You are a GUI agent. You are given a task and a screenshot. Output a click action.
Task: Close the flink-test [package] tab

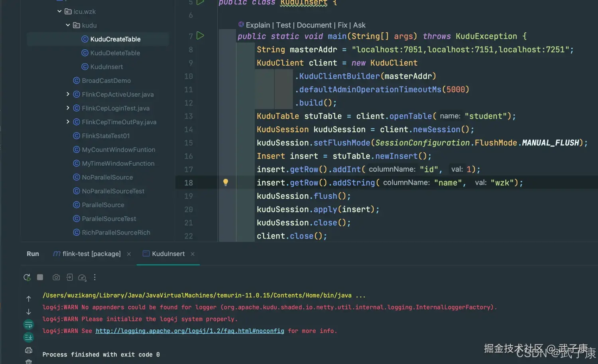pyautogui.click(x=129, y=254)
